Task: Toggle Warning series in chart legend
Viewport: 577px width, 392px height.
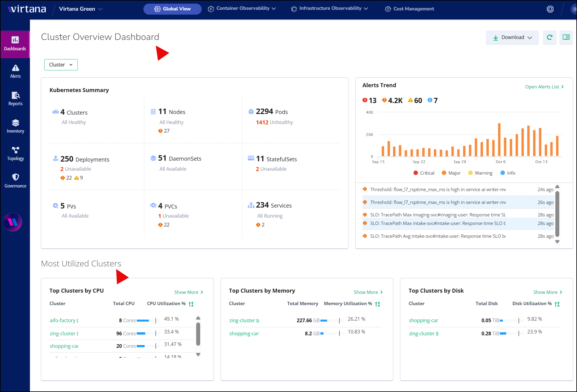Action: point(480,173)
